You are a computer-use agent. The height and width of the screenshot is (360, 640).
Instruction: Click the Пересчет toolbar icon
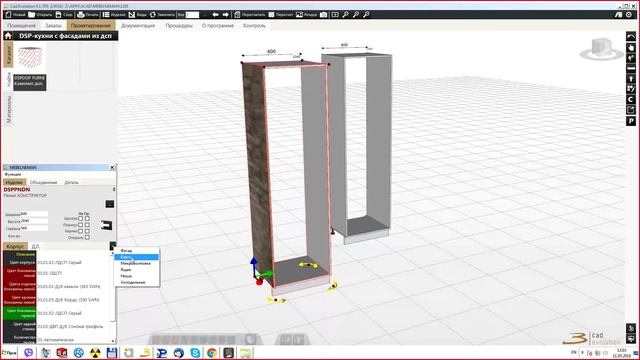[x=271, y=15]
